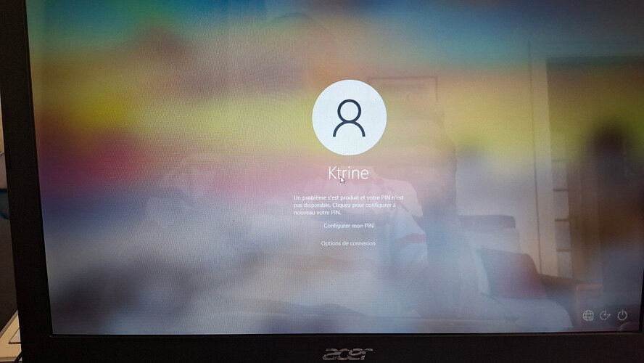
Task: Click the Ktrine account name
Action: (x=348, y=173)
